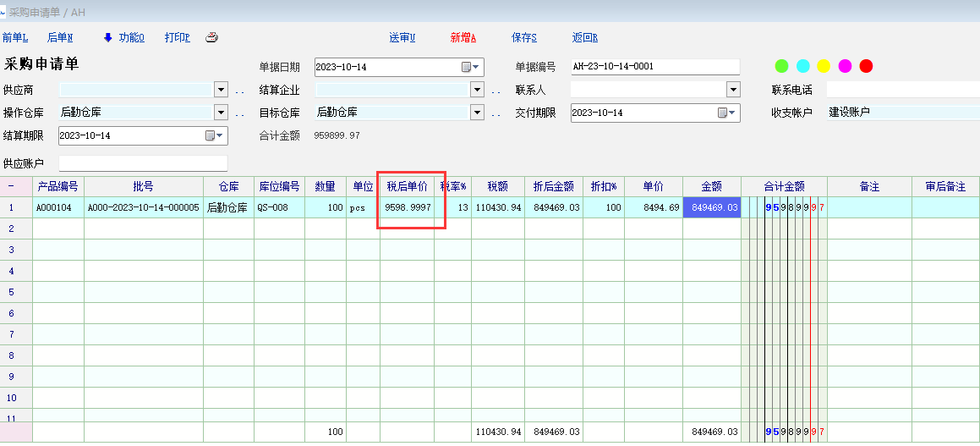Expand the 联系人 dropdown
This screenshot has width=980, height=446.
click(x=733, y=90)
